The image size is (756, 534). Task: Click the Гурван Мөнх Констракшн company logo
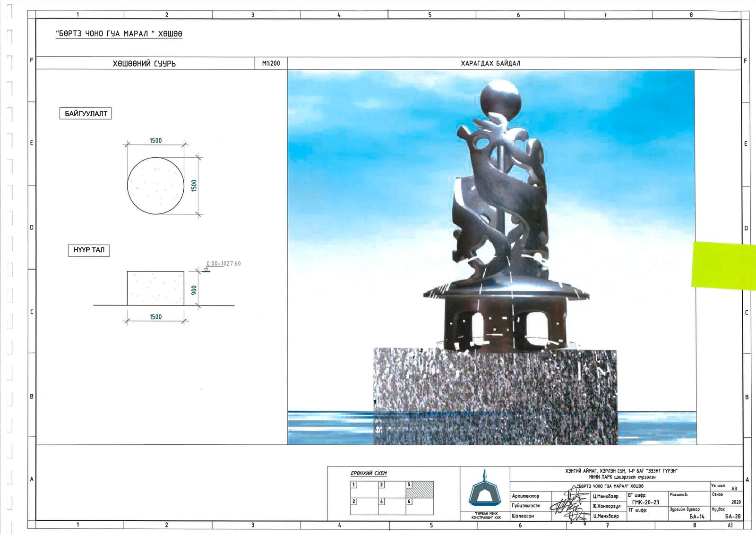[485, 489]
